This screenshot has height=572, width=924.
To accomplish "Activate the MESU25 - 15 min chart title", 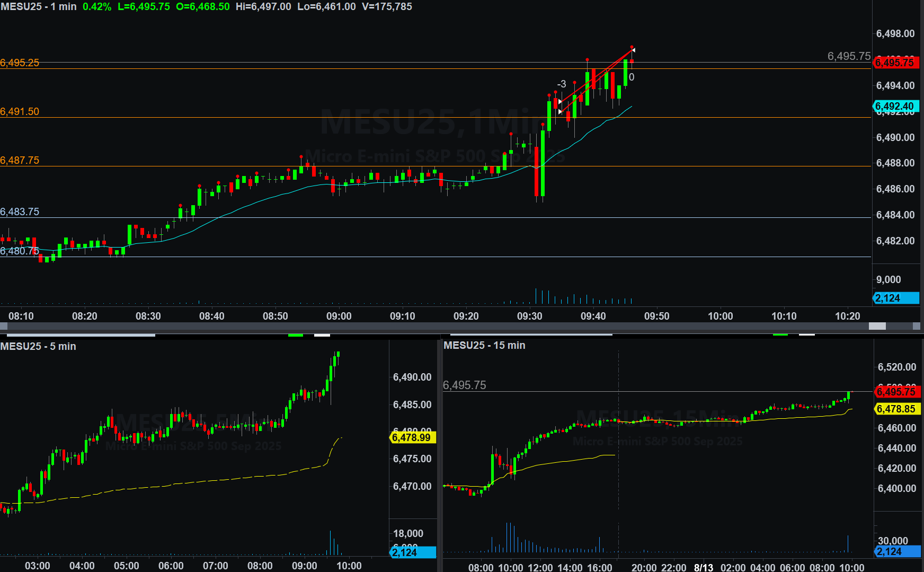I will [x=484, y=345].
